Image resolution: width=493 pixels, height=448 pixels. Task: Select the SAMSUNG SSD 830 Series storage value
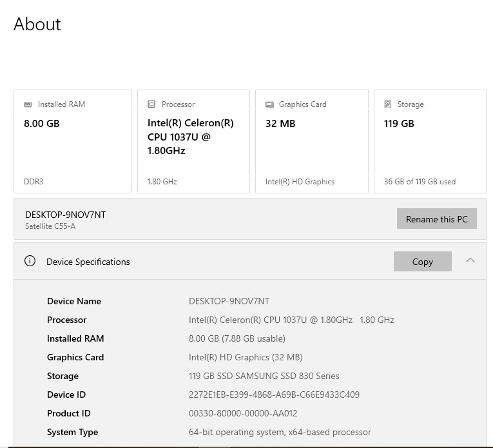(264, 376)
